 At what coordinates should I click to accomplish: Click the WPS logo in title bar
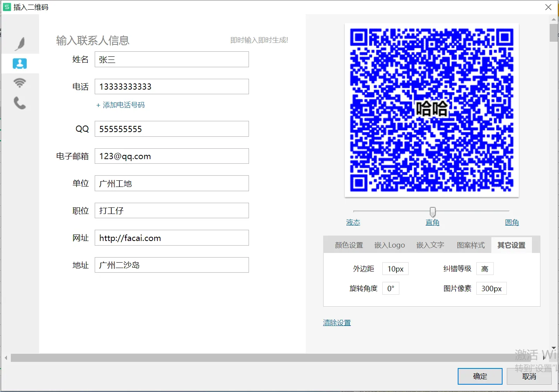[x=7, y=7]
